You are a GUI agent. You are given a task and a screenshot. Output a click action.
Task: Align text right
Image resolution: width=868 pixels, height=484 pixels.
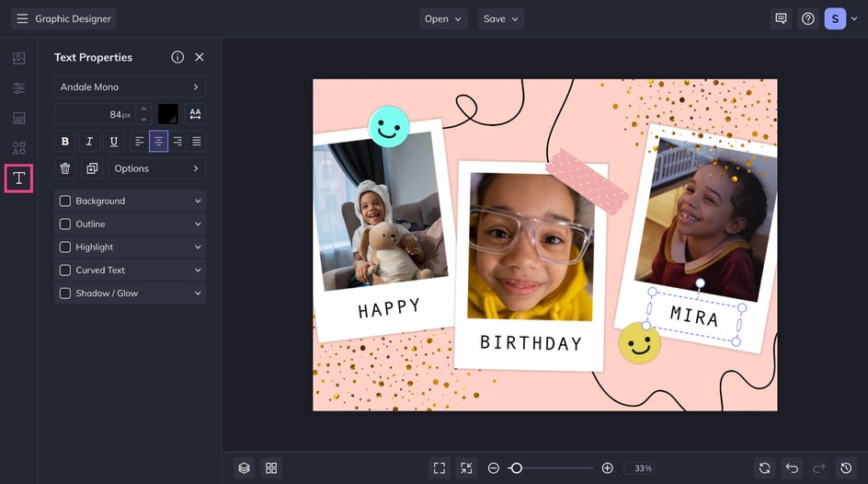tap(177, 141)
